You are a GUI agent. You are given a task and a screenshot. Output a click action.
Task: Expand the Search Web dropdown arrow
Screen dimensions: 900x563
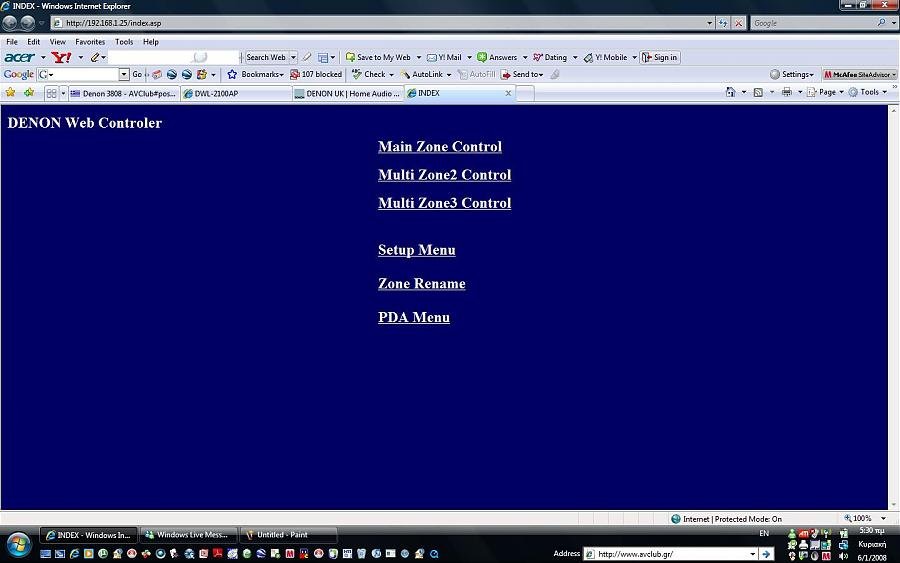(x=293, y=57)
